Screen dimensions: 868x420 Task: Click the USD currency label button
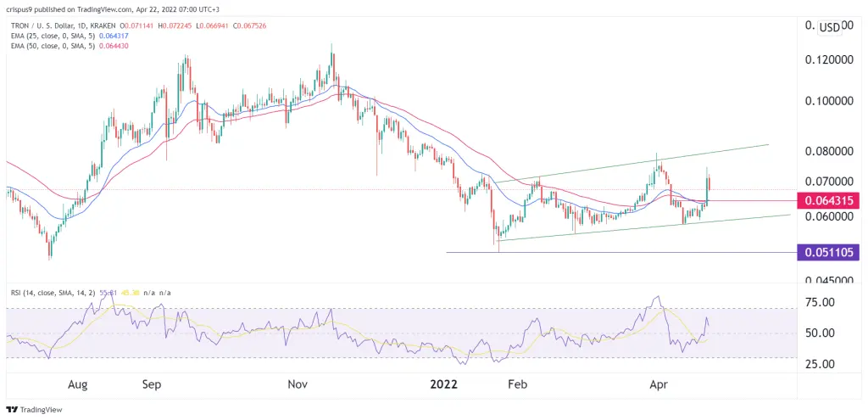click(829, 28)
